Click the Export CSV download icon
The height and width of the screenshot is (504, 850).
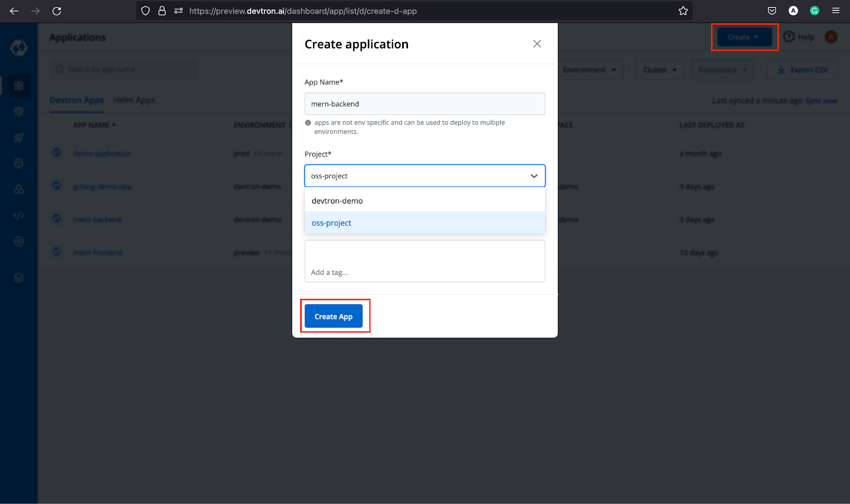click(781, 70)
